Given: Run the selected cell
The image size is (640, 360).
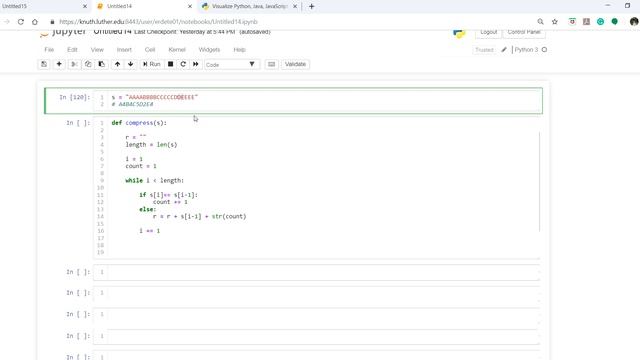Looking at the screenshot, I should click(151, 64).
